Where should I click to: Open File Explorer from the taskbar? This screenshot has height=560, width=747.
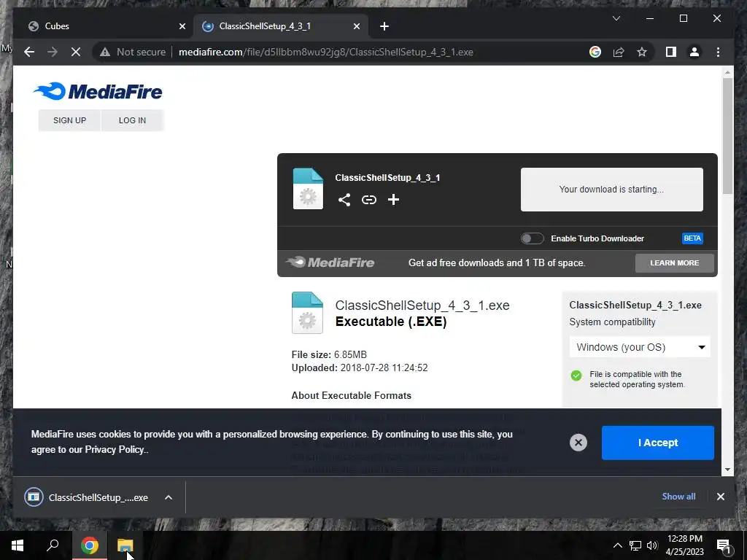click(125, 545)
